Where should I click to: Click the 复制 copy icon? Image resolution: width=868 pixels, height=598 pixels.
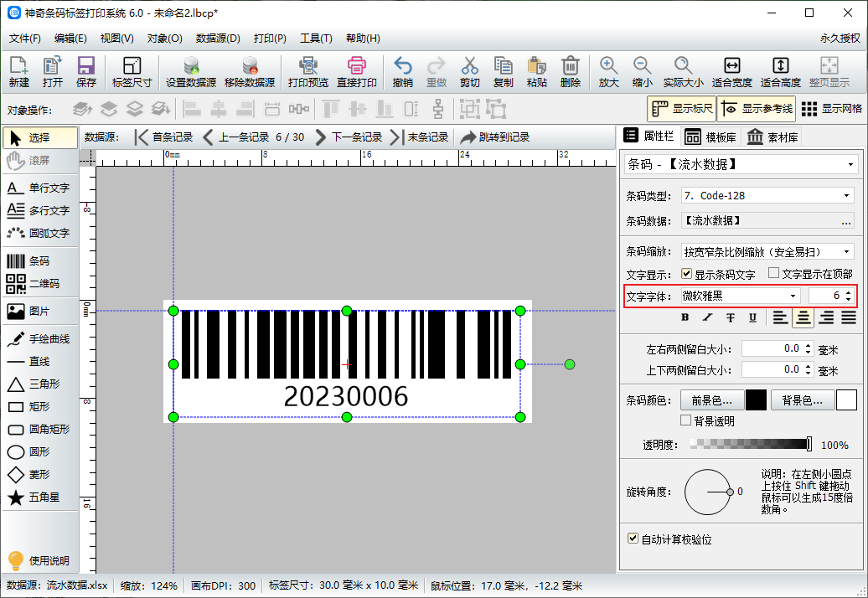point(504,72)
